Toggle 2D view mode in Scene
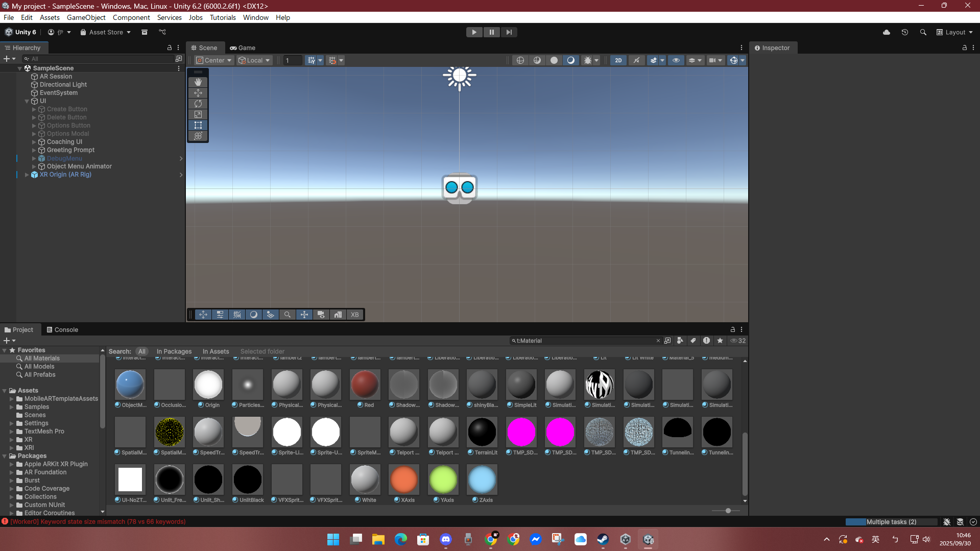The width and height of the screenshot is (980, 551). click(618, 60)
